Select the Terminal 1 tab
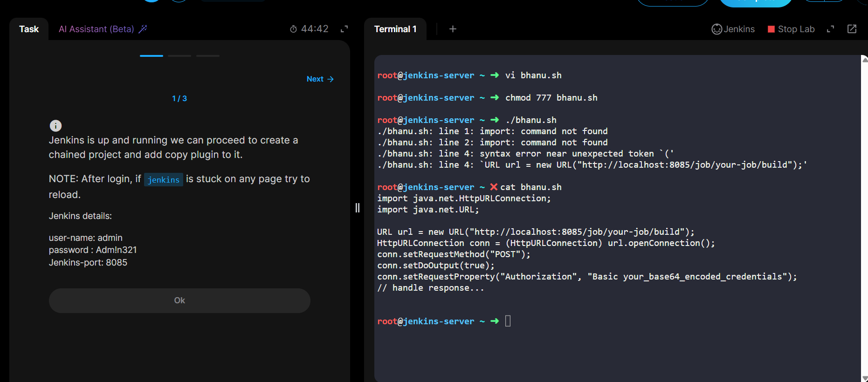The width and height of the screenshot is (868, 382). [x=395, y=29]
